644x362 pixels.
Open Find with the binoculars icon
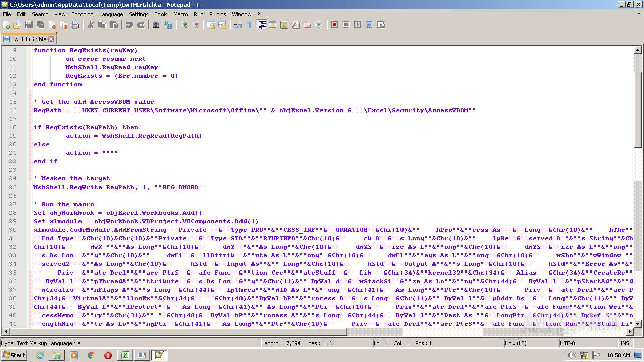click(x=156, y=25)
